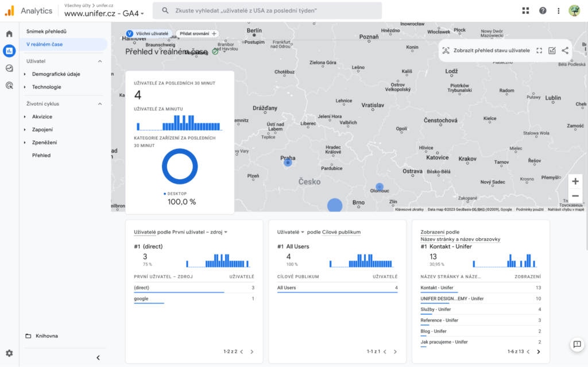Click the Název stránky a název obrazovky dimension
588x367 pixels.
point(460,239)
